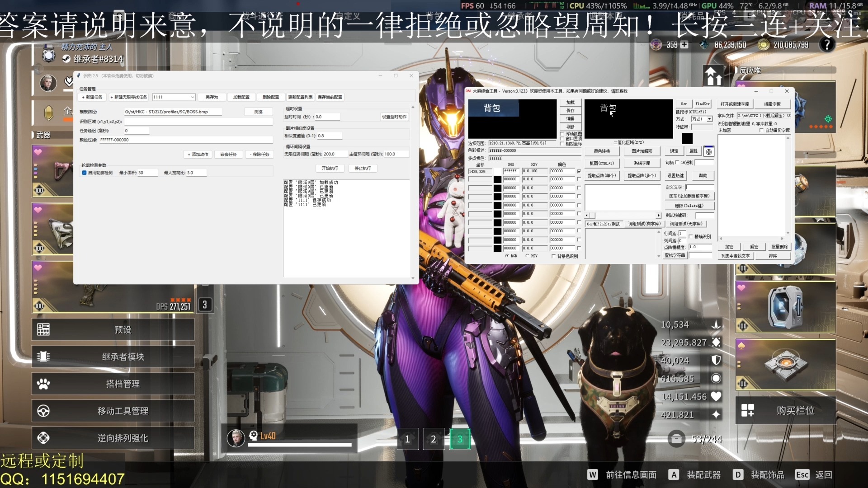Select the HSV radio button
This screenshot has height=488, width=868.
527,256
